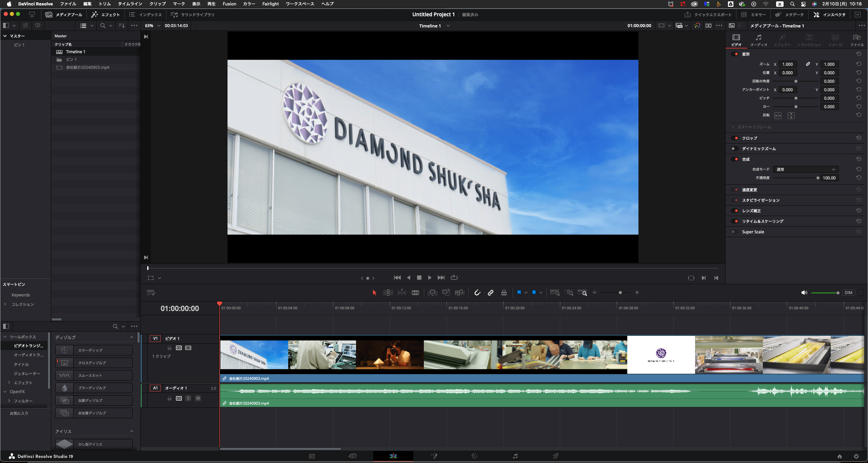The width and height of the screenshot is (868, 463).
Task: Toggle the linked selection chain icon
Action: coord(491,293)
